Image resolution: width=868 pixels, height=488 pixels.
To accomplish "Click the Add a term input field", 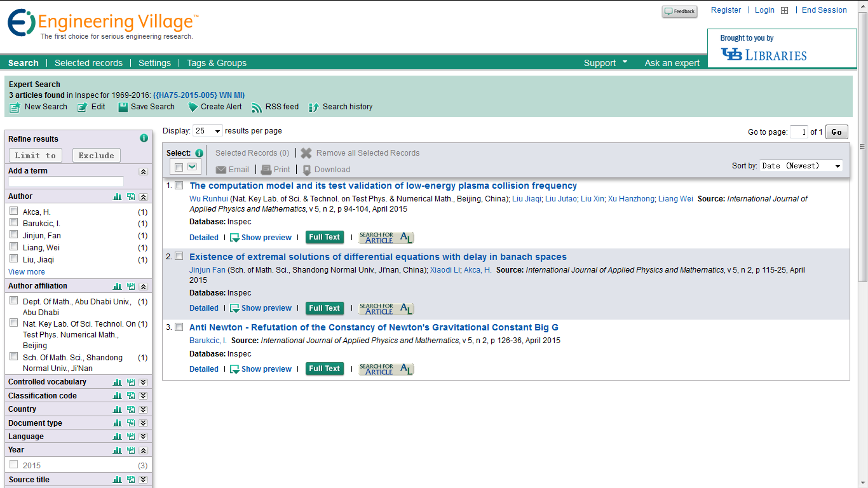I will [75, 182].
